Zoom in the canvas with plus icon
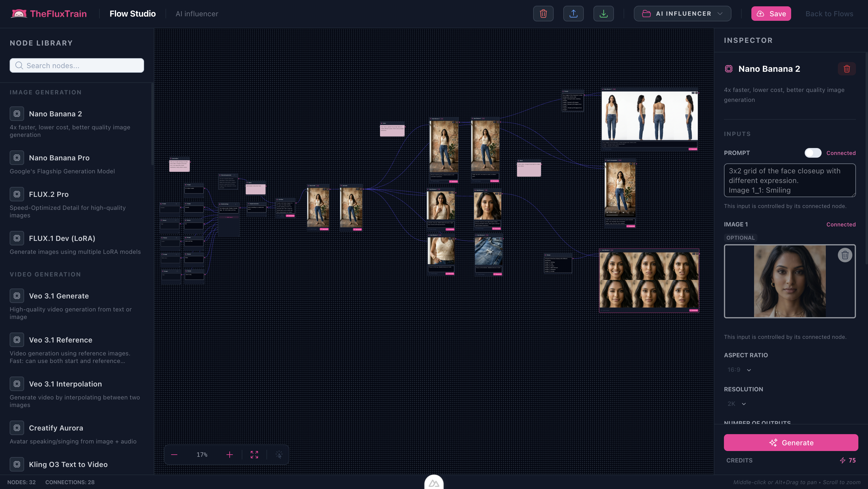 click(229, 455)
